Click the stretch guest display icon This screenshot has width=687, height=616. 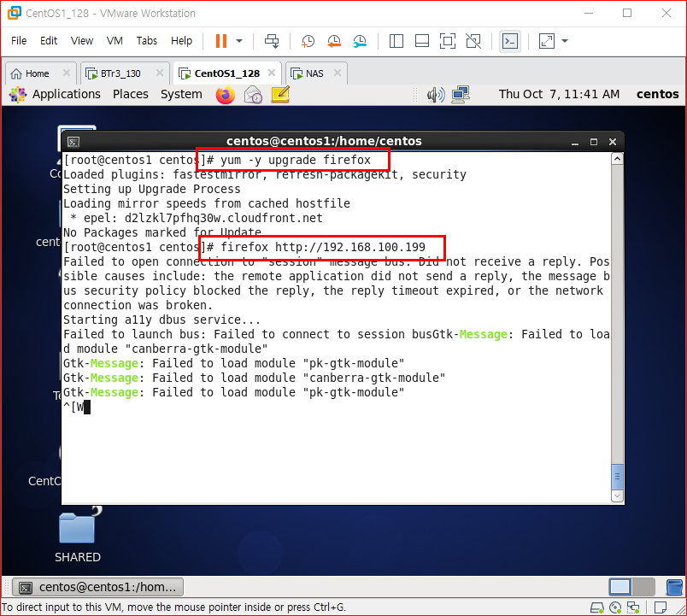(546, 41)
